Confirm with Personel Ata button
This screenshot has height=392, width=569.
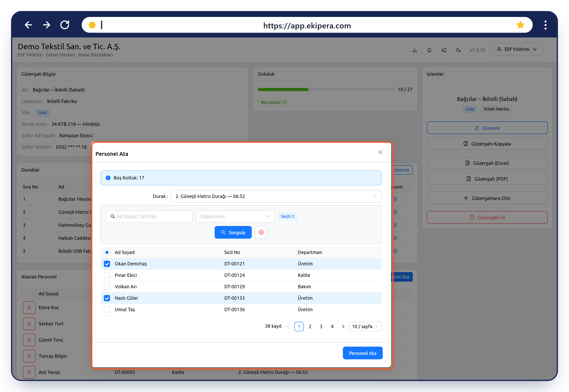click(x=363, y=353)
